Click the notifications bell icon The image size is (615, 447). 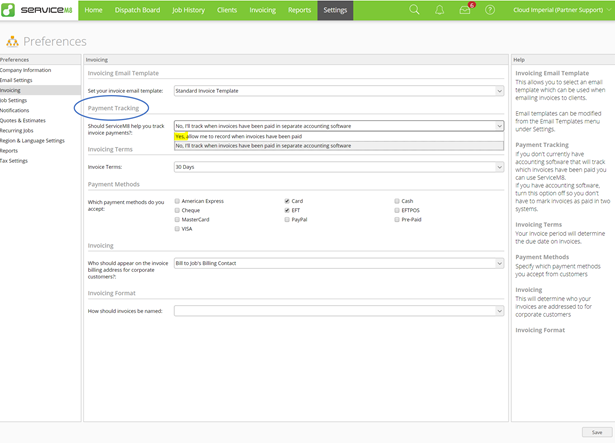[x=440, y=10]
